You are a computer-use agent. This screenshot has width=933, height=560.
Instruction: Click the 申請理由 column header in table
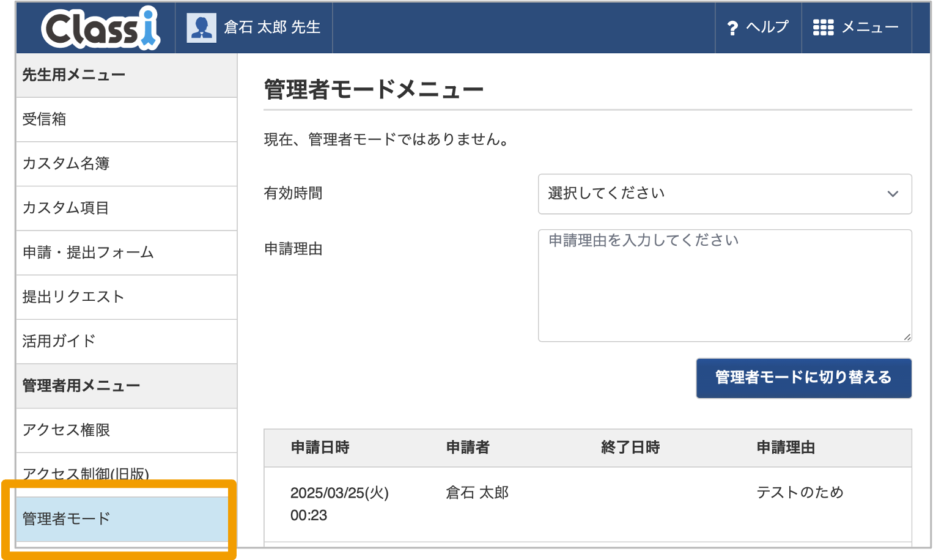(x=786, y=448)
